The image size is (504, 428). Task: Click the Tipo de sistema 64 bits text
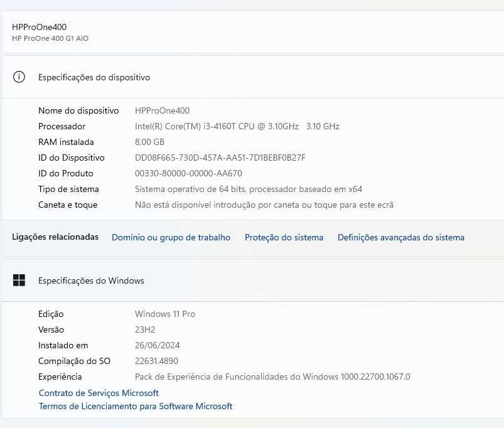point(248,189)
